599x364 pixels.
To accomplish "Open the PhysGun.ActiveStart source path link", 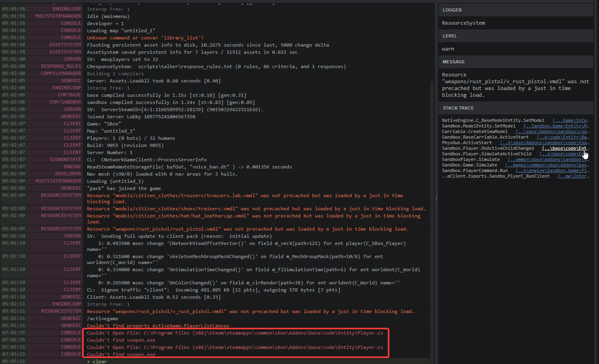I will pos(544,142).
